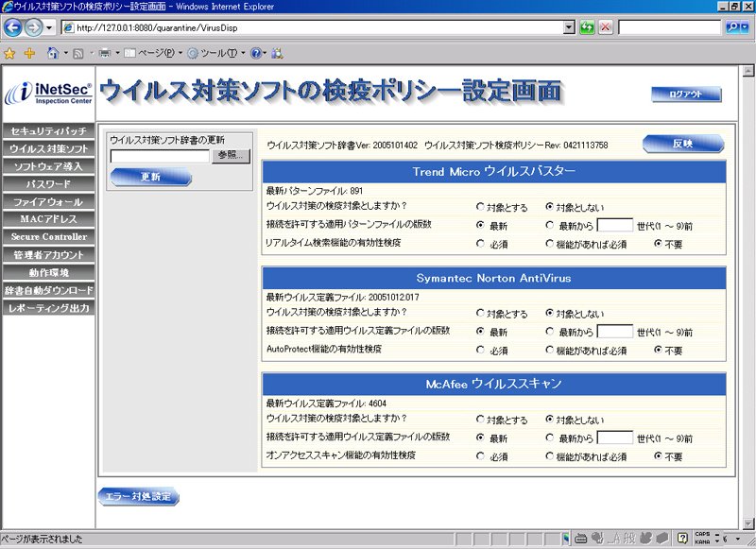Click the page scrollbar down arrow
The image size is (756, 549).
tap(747, 523)
